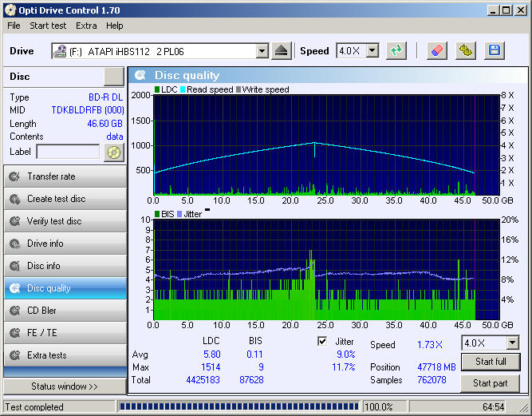The width and height of the screenshot is (532, 416).
Task: Click the Opti Drive Control title bar icon
Action: [10, 10]
